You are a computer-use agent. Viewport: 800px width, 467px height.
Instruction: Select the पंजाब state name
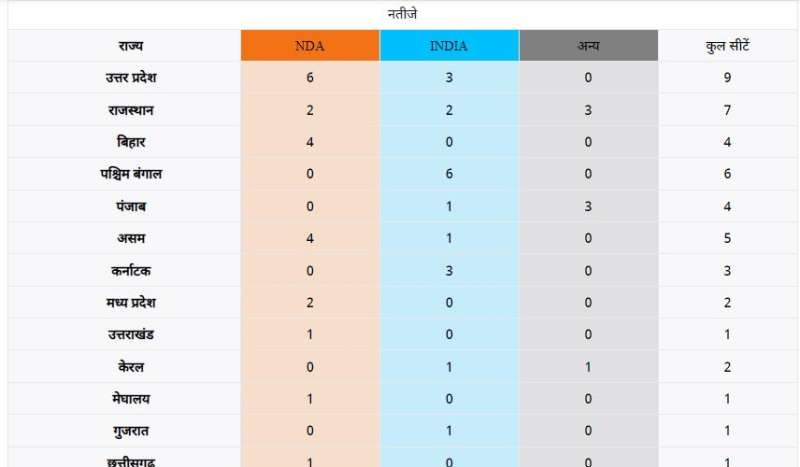(130, 206)
